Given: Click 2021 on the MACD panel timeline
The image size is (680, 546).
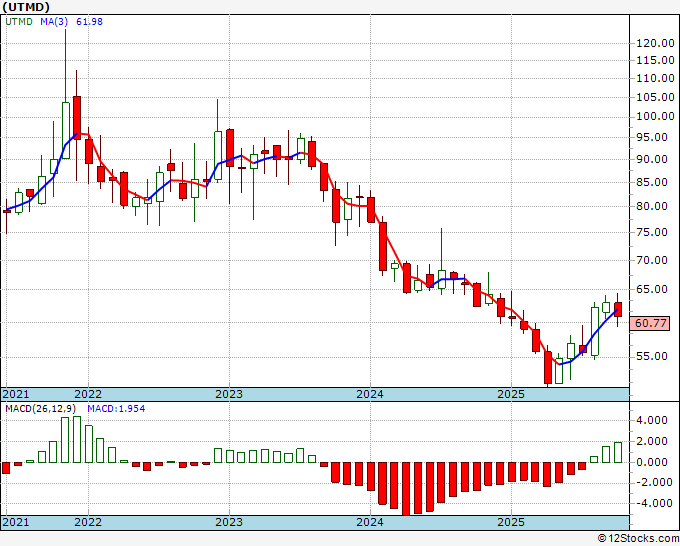Looking at the screenshot, I should point(15,523).
